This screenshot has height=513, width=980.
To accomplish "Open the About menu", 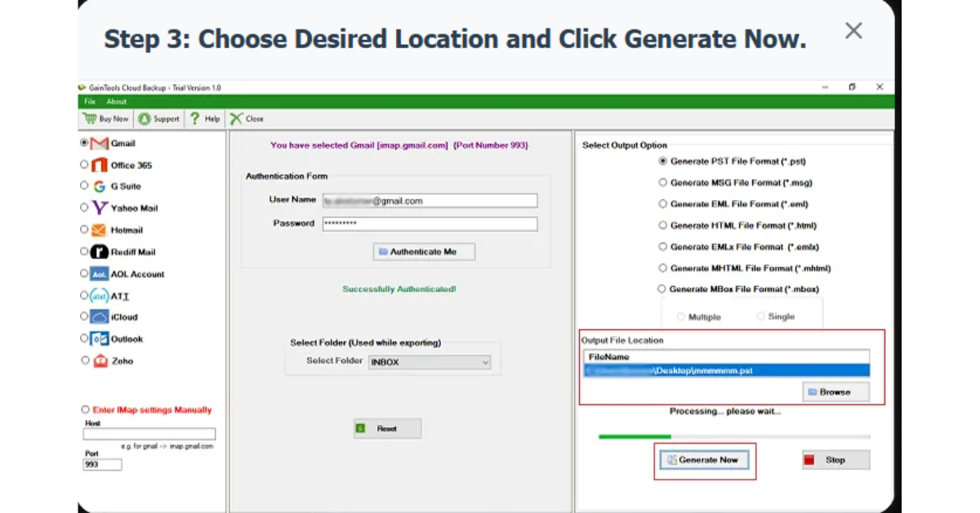I will (116, 101).
